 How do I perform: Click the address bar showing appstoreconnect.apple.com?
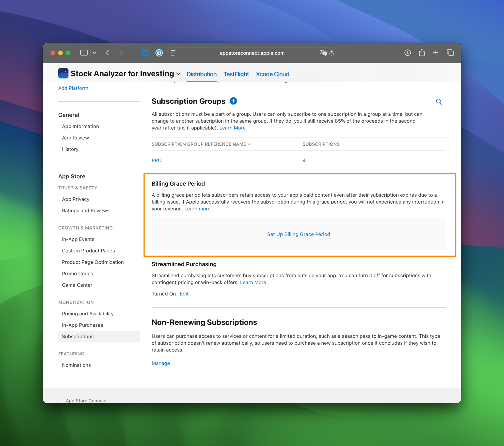pos(252,53)
